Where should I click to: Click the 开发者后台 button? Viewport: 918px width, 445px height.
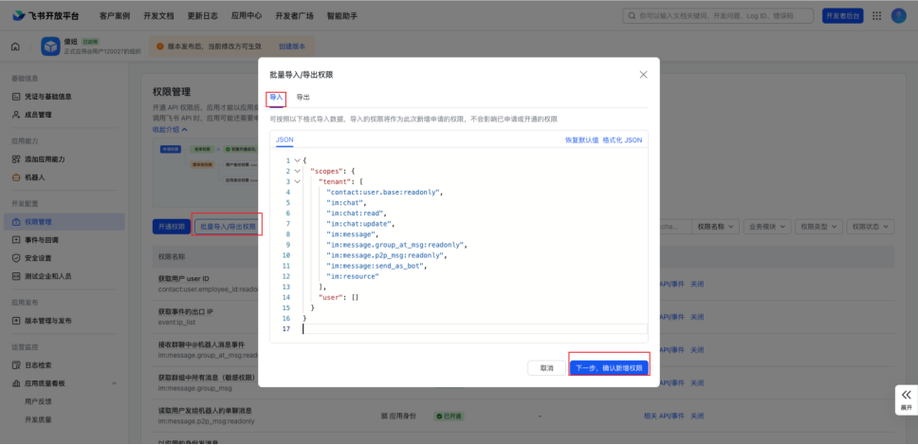(x=842, y=16)
